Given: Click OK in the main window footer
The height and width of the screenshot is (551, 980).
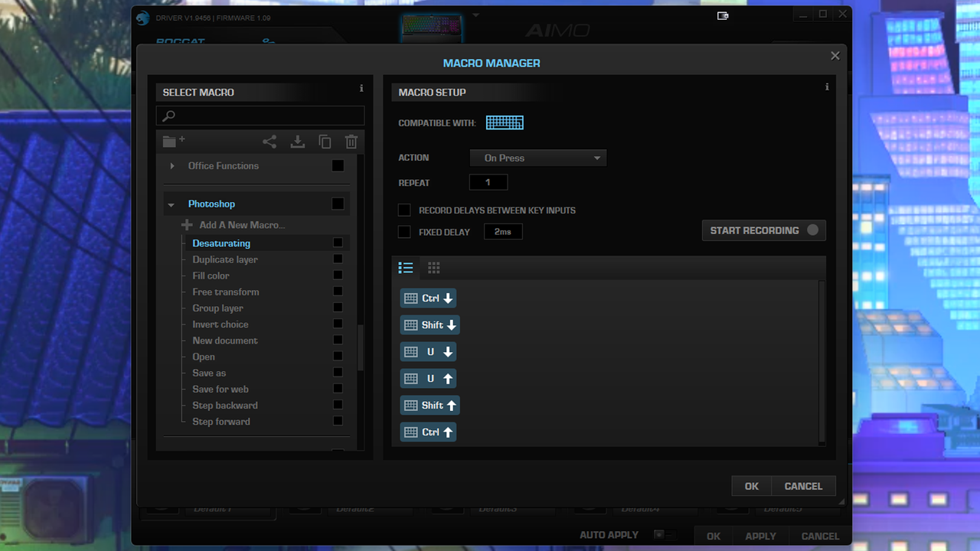Looking at the screenshot, I should click(x=714, y=536).
